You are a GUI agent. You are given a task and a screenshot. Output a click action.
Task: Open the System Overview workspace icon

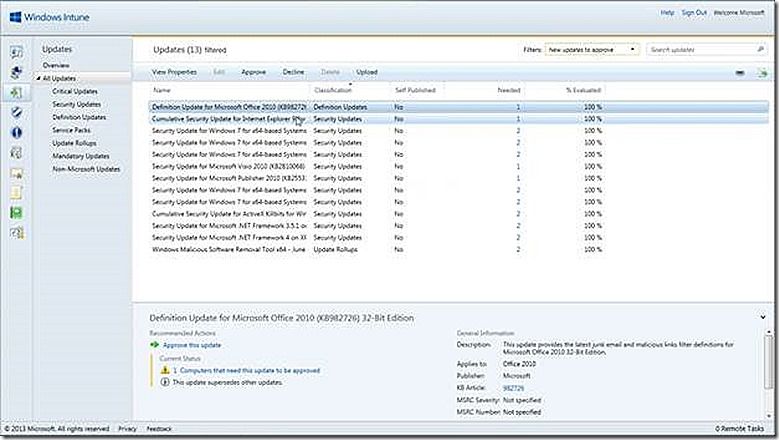click(x=16, y=52)
